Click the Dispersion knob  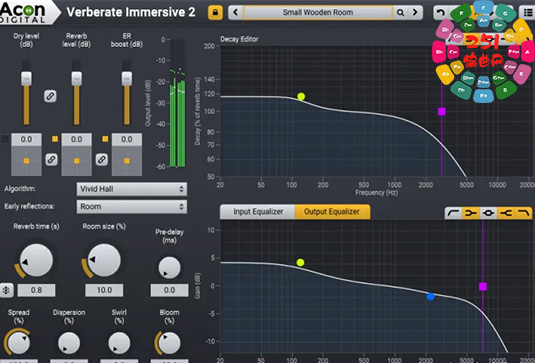[69, 343]
